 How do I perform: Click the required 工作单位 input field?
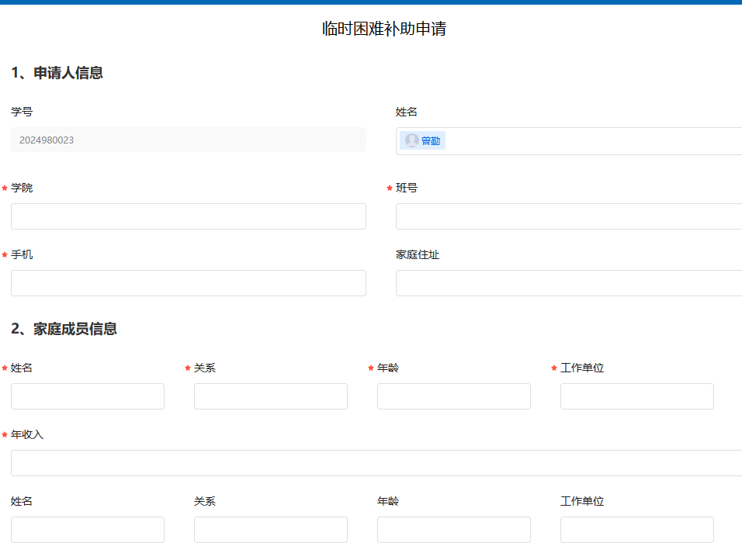637,396
